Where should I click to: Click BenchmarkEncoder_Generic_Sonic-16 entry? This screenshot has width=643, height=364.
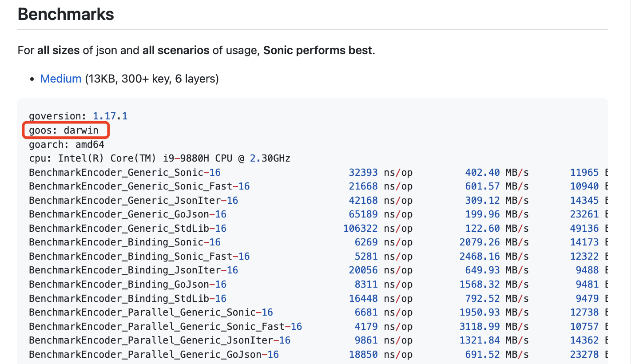point(124,172)
